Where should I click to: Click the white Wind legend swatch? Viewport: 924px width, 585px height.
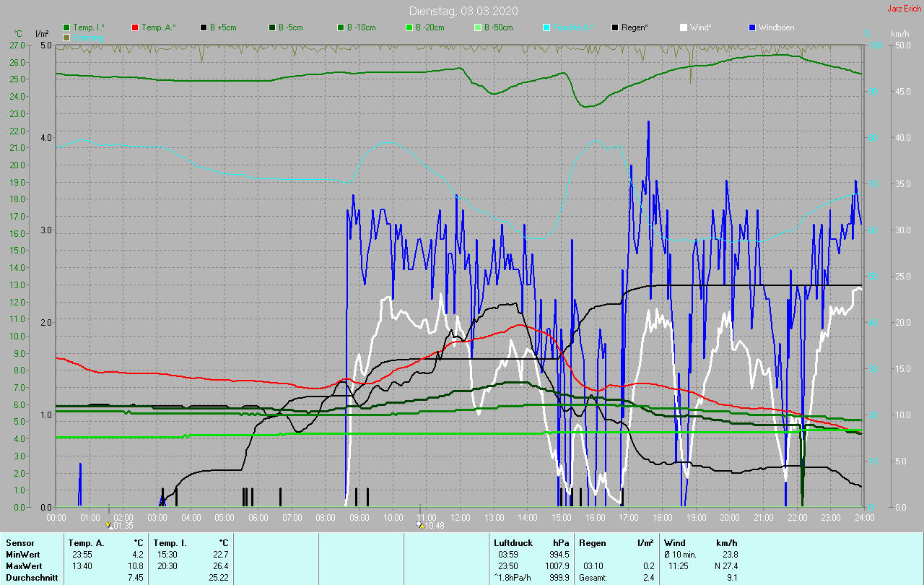pos(683,27)
